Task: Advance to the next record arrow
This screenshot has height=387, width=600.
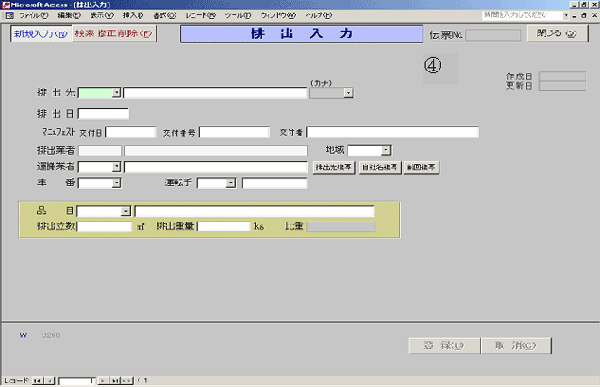Action: pyautogui.click(x=103, y=380)
